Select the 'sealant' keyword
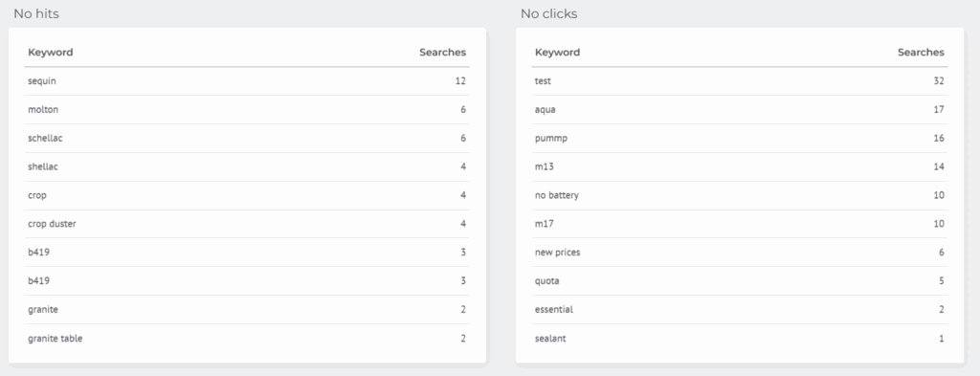This screenshot has height=376, width=980. coord(550,339)
